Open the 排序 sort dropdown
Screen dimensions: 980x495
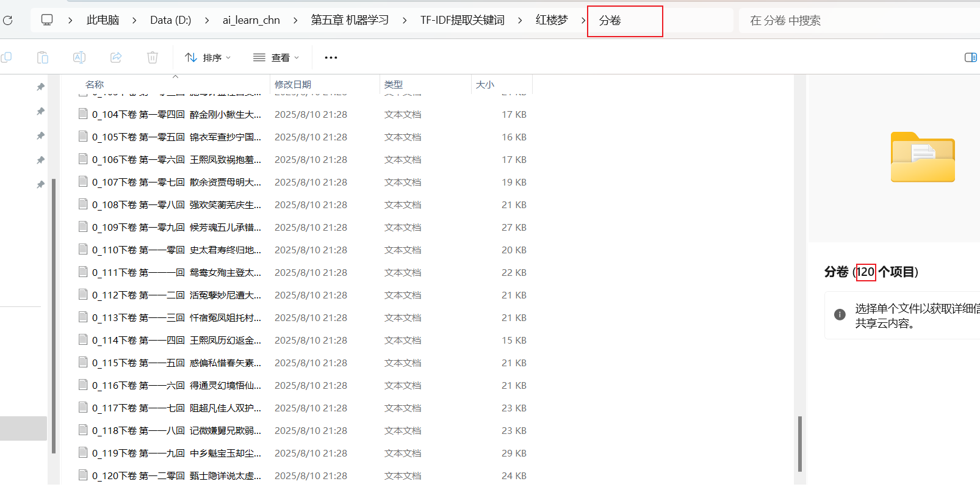(208, 57)
